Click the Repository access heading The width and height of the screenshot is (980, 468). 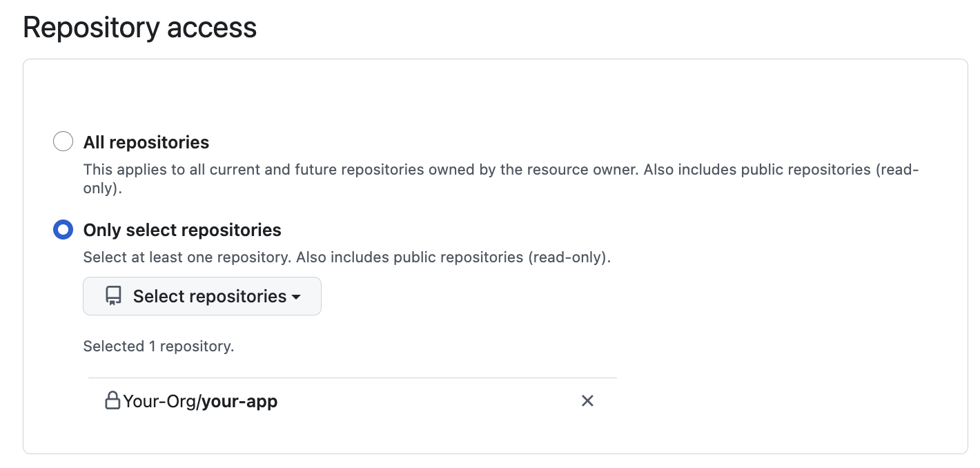[139, 28]
